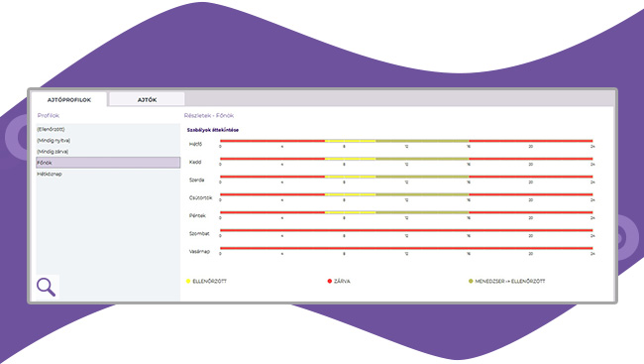The width and height of the screenshot is (644, 364).
Task: Select the AJTÓPROFILOK tab
Action: (x=69, y=99)
